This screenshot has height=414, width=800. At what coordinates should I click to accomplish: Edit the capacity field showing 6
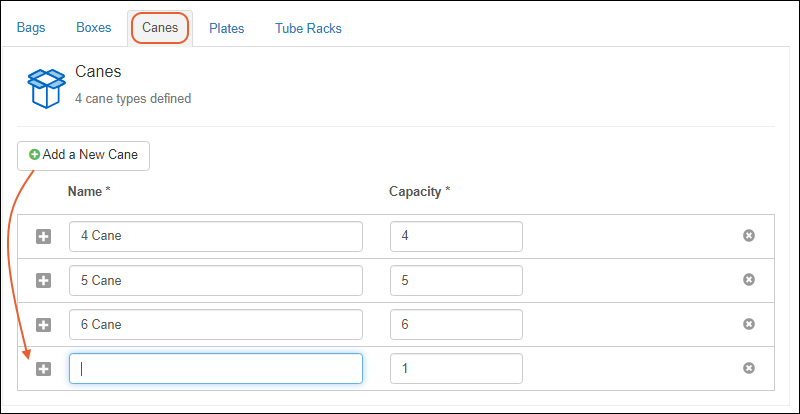(456, 324)
